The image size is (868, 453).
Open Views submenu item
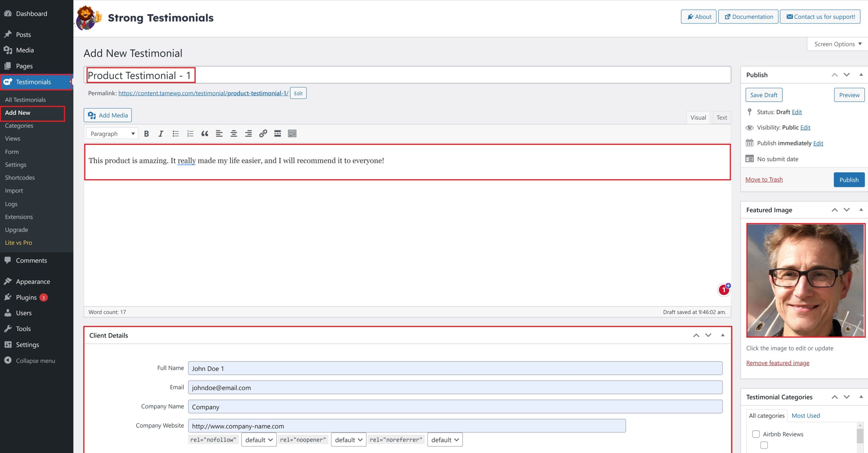coord(13,138)
